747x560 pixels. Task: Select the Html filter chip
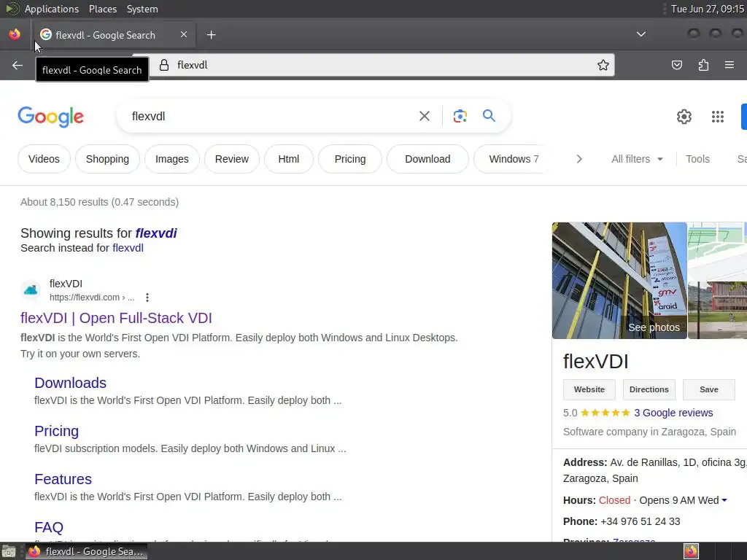tap(289, 159)
